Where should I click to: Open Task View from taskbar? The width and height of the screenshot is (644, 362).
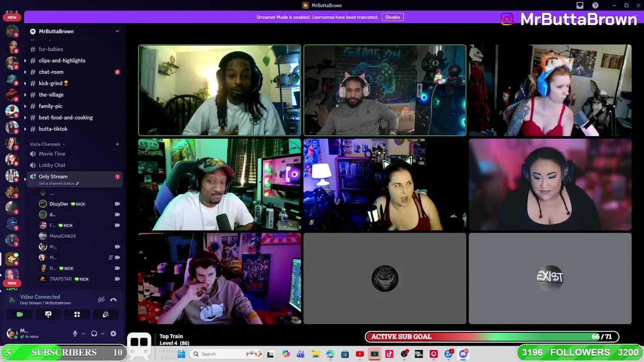coord(271,354)
